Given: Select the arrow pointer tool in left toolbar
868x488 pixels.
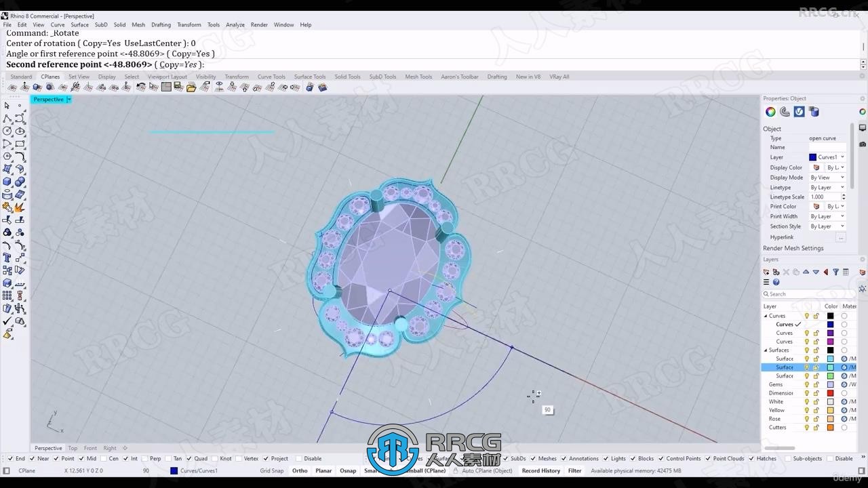Looking at the screenshot, I should click(7, 106).
